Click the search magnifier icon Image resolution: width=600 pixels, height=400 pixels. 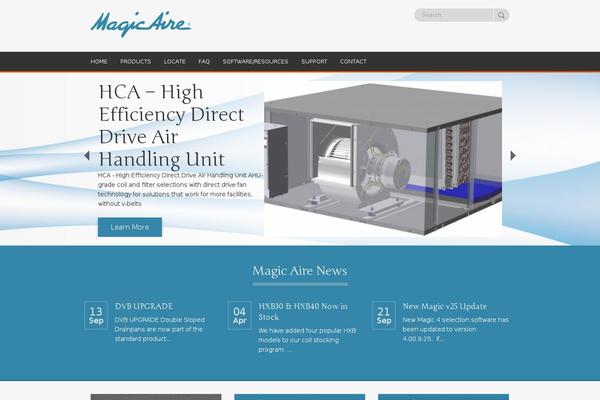pyautogui.click(x=501, y=15)
